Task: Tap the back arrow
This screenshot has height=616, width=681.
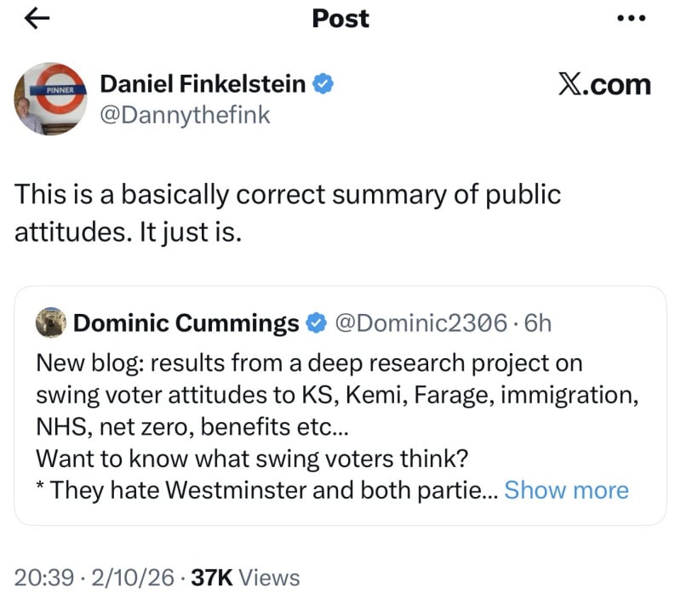Action: coord(39,20)
